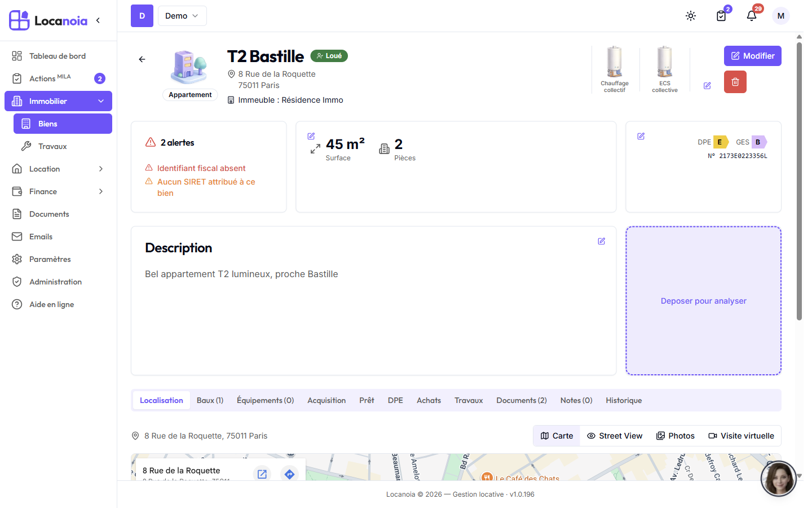Toggle the light/dark theme sun icon
This screenshot has width=812, height=508.
point(691,16)
